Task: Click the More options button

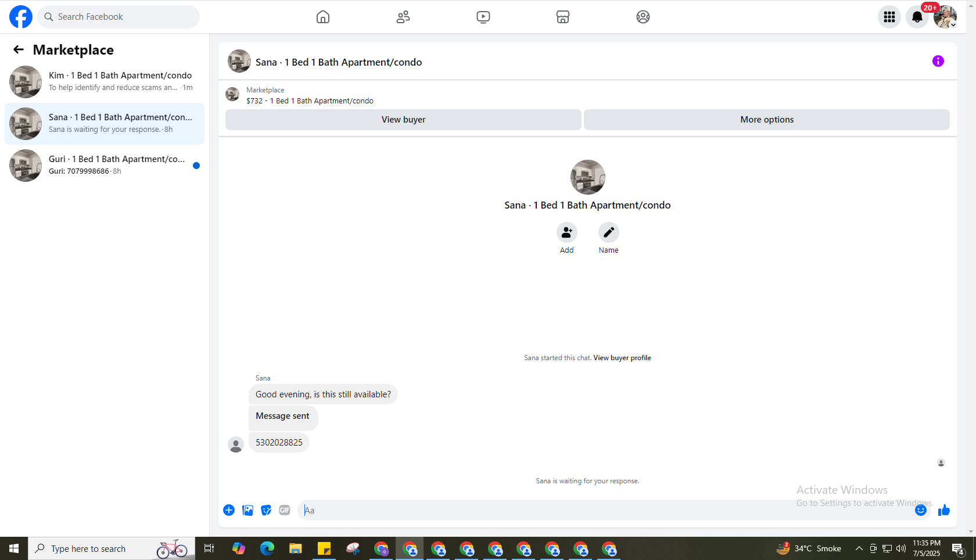Action: click(767, 120)
